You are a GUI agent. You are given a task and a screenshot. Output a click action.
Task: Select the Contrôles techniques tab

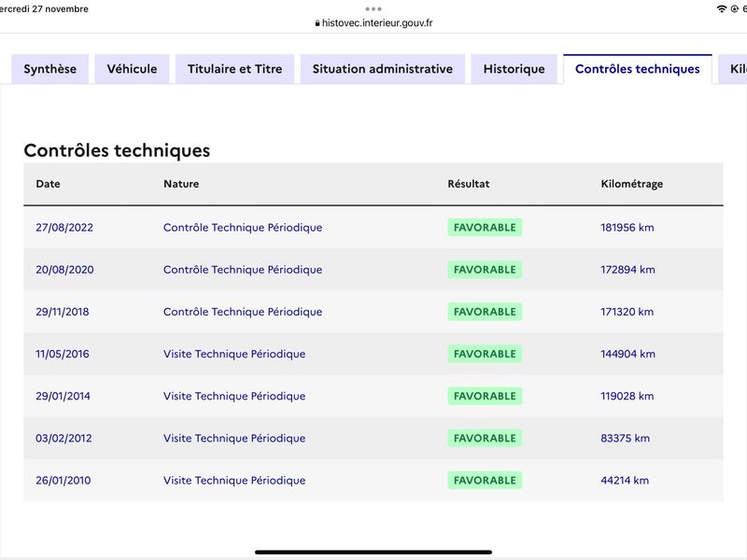tap(638, 69)
